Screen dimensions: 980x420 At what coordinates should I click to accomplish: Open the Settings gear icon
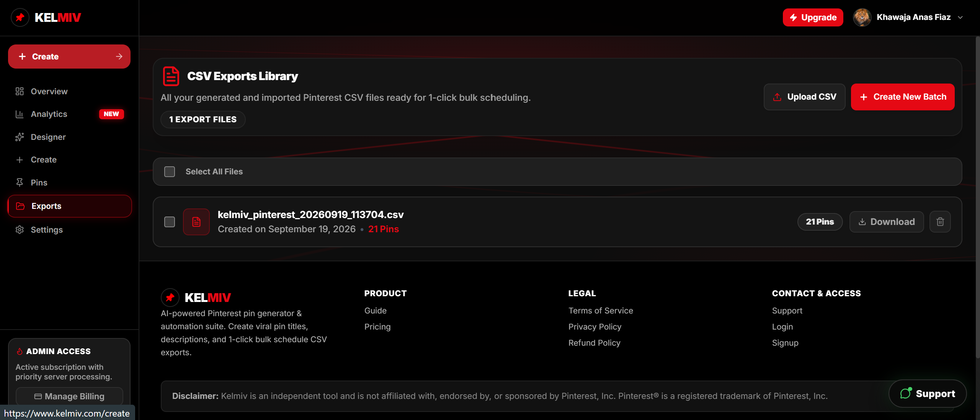20,230
